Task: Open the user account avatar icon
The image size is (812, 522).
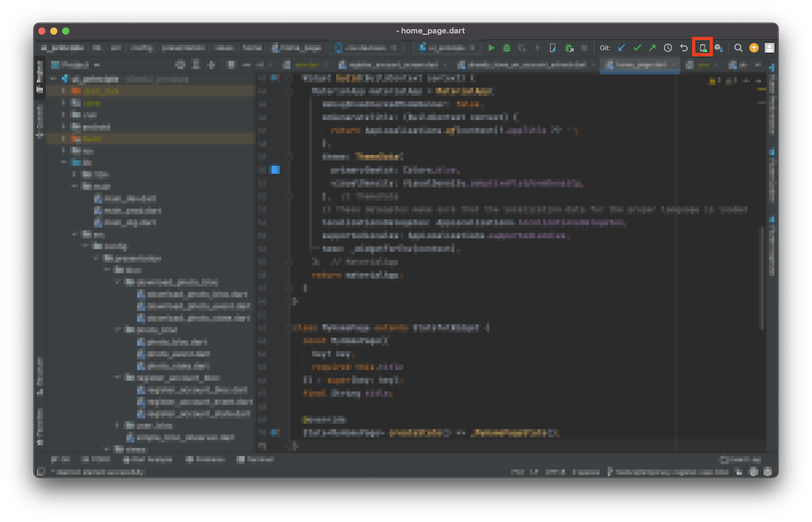Action: point(770,48)
